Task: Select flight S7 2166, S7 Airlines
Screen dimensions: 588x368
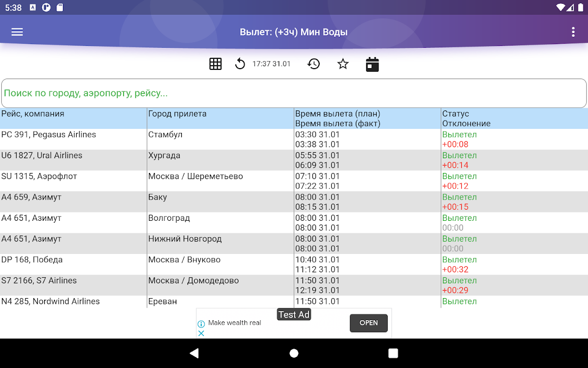Action: point(39,281)
